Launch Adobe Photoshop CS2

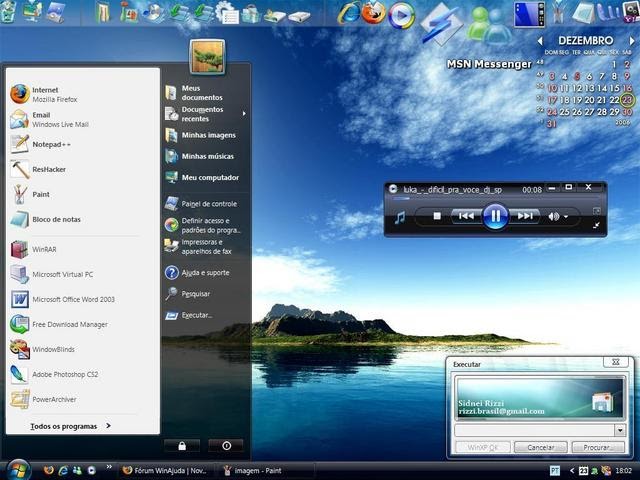tap(64, 374)
